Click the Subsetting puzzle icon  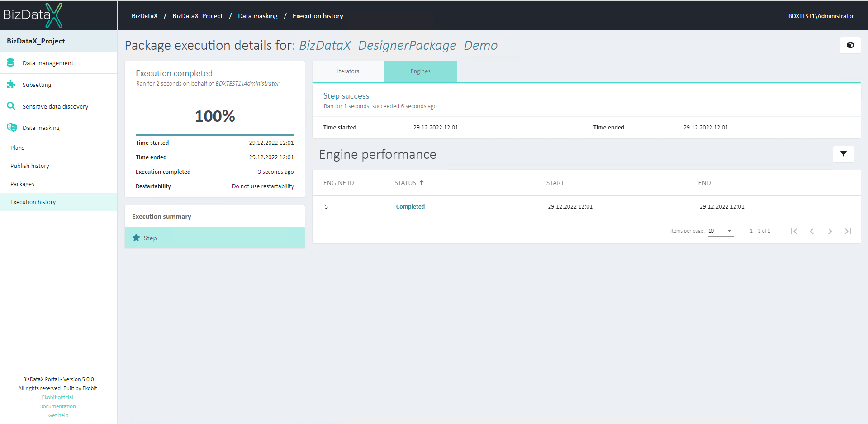(11, 84)
